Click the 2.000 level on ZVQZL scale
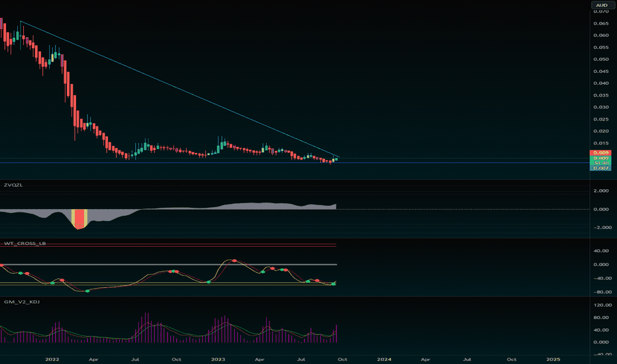This screenshot has width=617, height=364. (x=601, y=191)
